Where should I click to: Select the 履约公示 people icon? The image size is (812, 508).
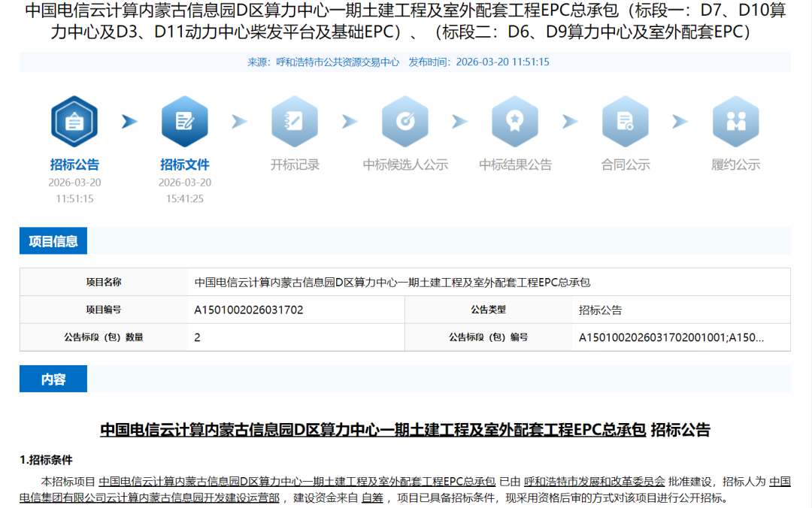click(735, 122)
